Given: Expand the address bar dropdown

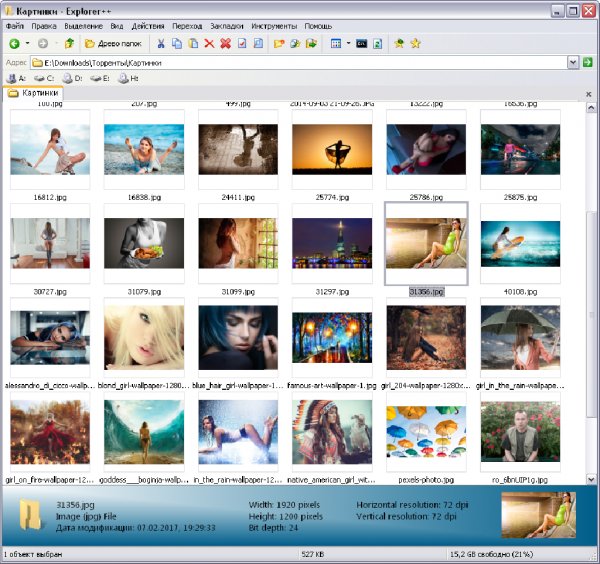Looking at the screenshot, I should point(573,62).
